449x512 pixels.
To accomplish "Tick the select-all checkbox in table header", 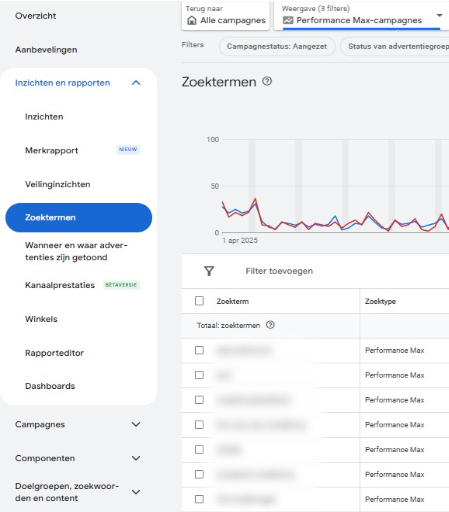I will click(199, 301).
